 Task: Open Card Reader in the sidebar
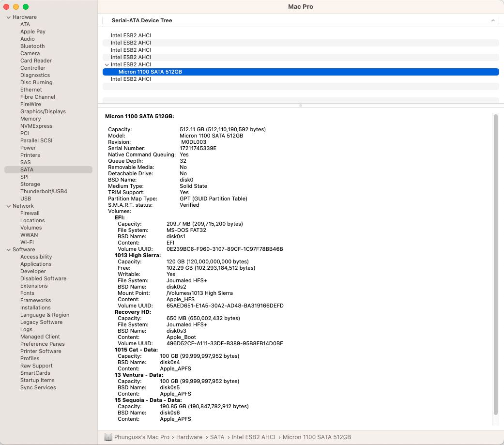36,61
